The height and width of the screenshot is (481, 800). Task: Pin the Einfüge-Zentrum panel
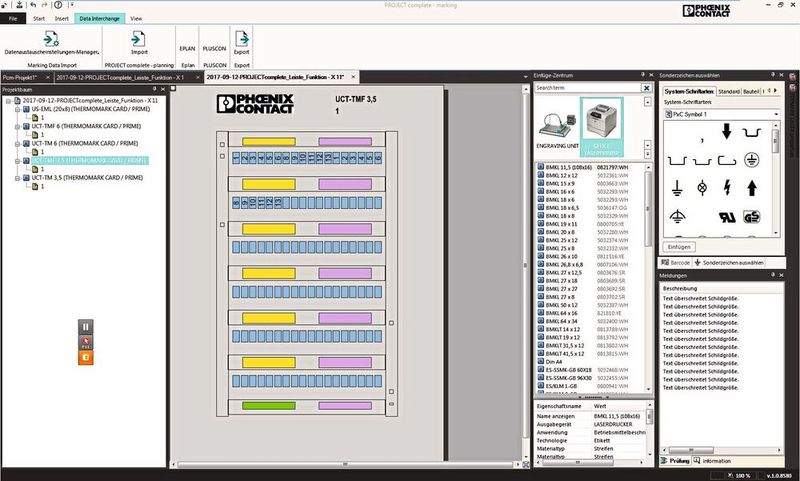(x=642, y=75)
